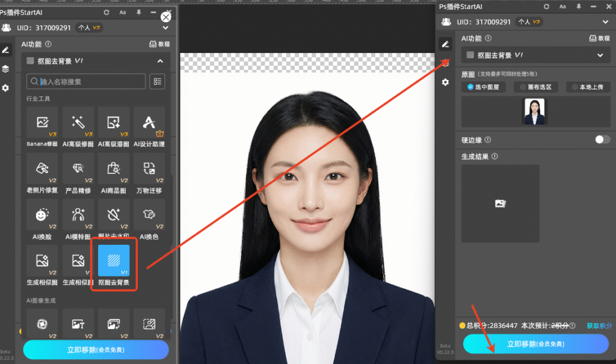
Task: Select the Banana修图 tool icon
Action: [x=42, y=123]
